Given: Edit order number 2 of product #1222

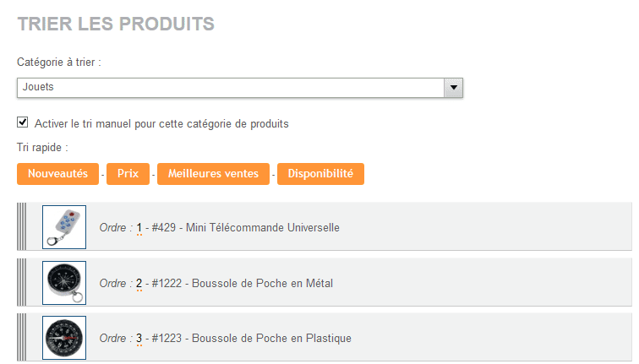Looking at the screenshot, I should (139, 284).
